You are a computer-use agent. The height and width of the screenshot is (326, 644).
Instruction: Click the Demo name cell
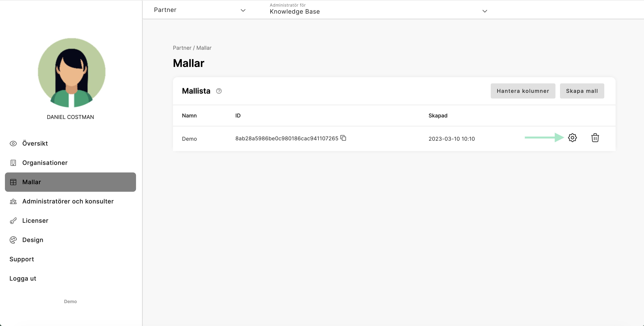pyautogui.click(x=190, y=139)
